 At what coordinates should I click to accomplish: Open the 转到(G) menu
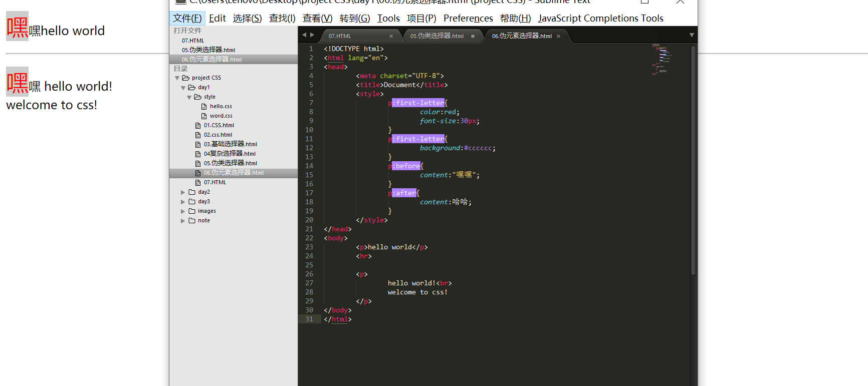coord(355,19)
